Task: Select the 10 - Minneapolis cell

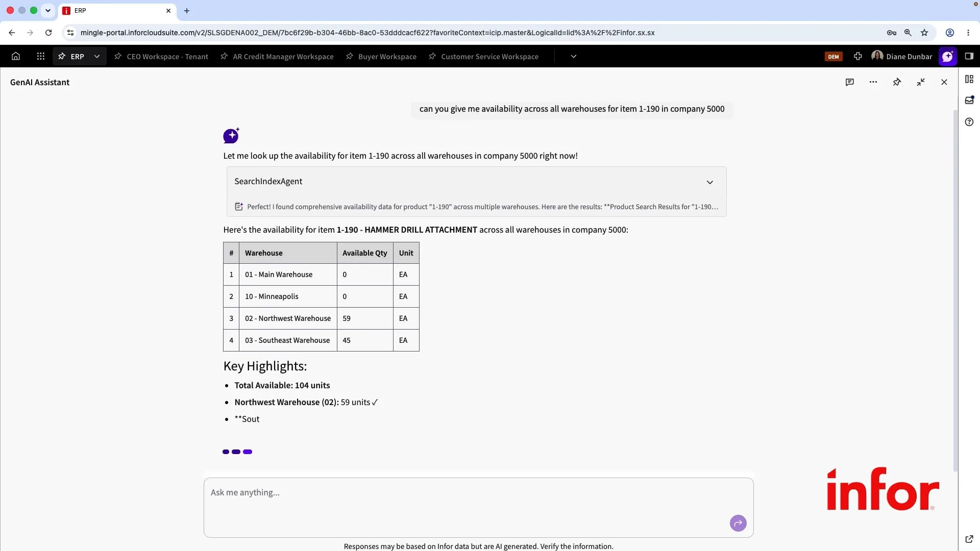Action: click(x=288, y=296)
